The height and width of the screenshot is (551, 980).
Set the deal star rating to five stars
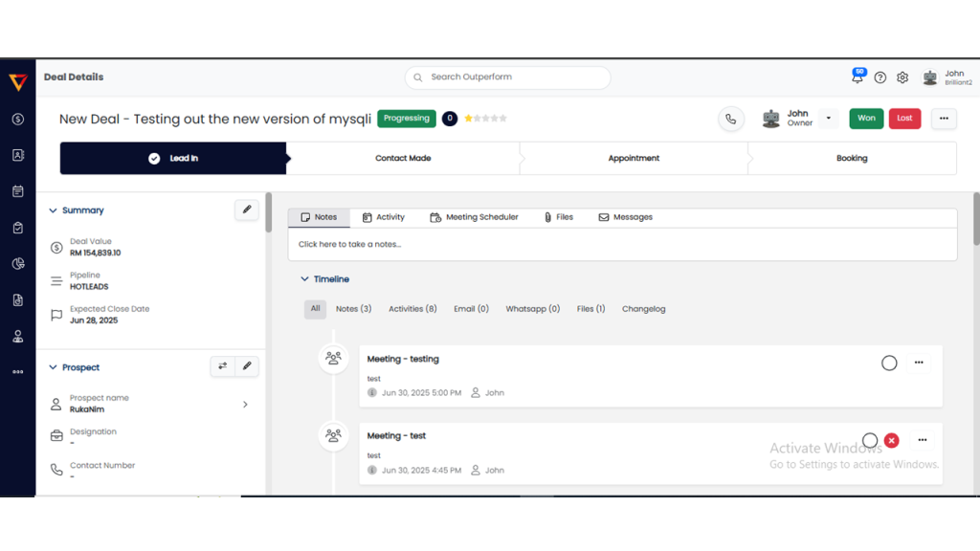tap(503, 119)
